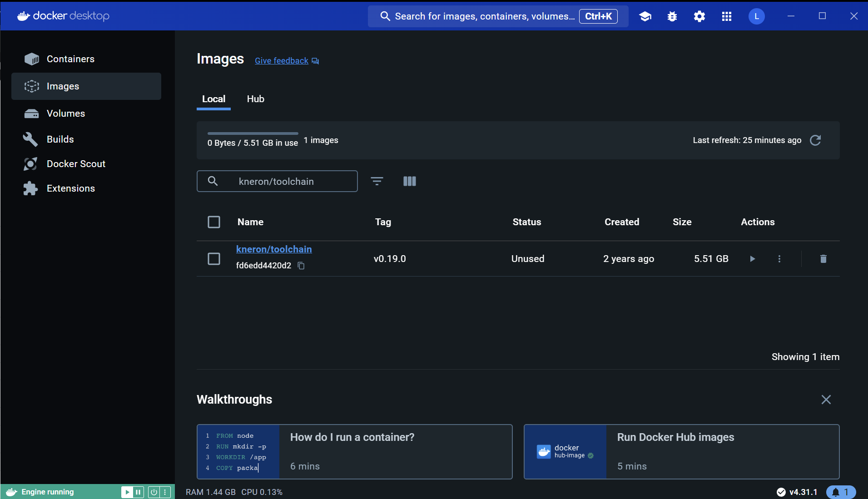Toggle the select-all images checkbox
This screenshot has height=499, width=868.
214,222
